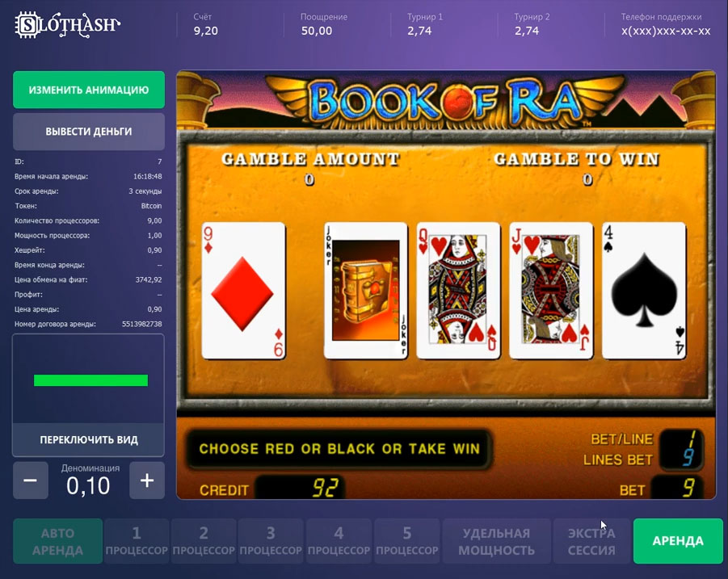
Task: Select 1 процессор option
Action: (x=137, y=541)
